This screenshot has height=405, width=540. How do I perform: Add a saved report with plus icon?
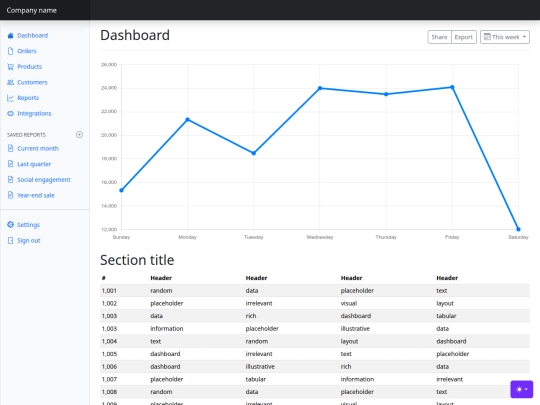[79, 134]
